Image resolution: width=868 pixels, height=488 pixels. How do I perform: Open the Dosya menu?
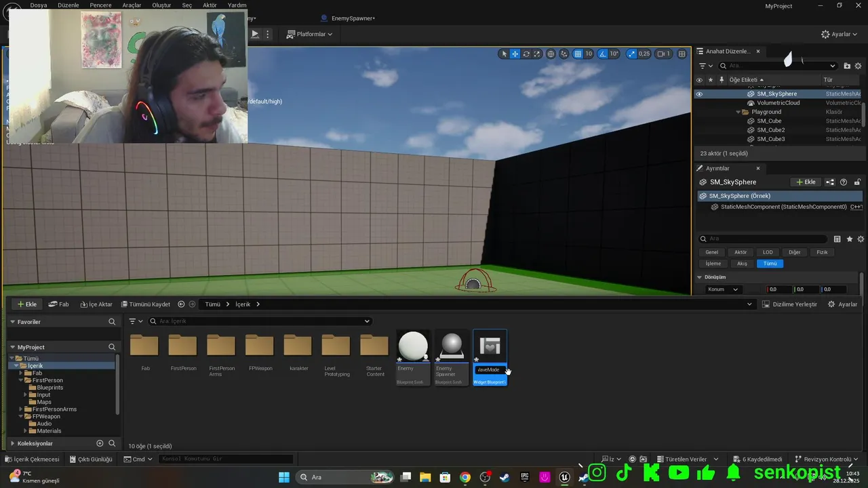pyautogui.click(x=39, y=5)
